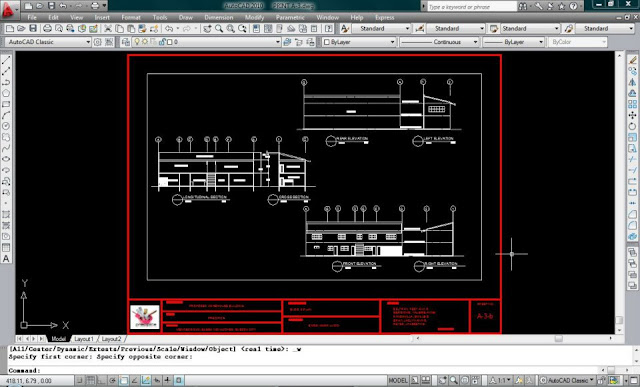Click the Save icon in Standard toolbar

click(33, 29)
